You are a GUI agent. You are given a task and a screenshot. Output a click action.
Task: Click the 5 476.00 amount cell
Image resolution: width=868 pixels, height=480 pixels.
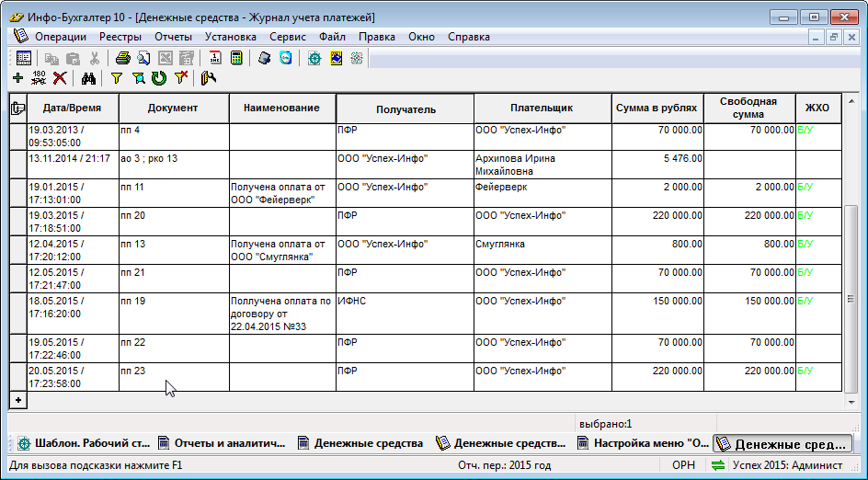(x=657, y=165)
